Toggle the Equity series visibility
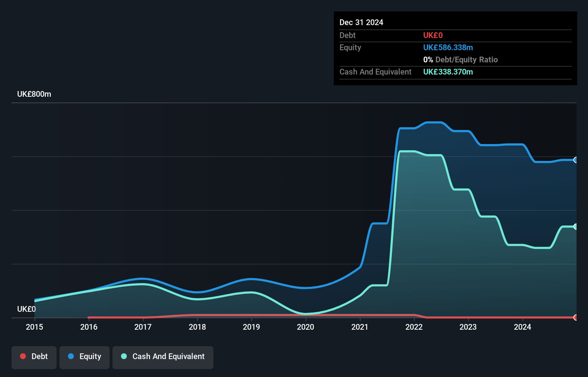588x377 pixels. click(x=84, y=357)
